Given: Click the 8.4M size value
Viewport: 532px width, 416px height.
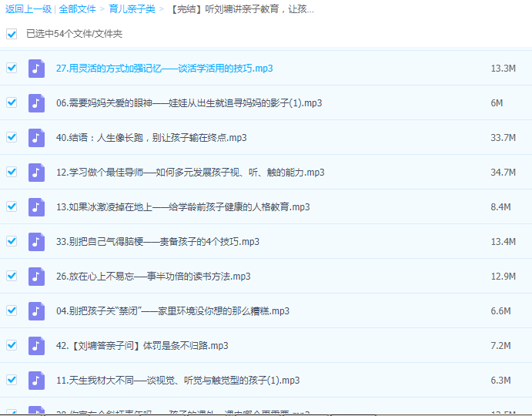Looking at the screenshot, I should [x=500, y=207].
